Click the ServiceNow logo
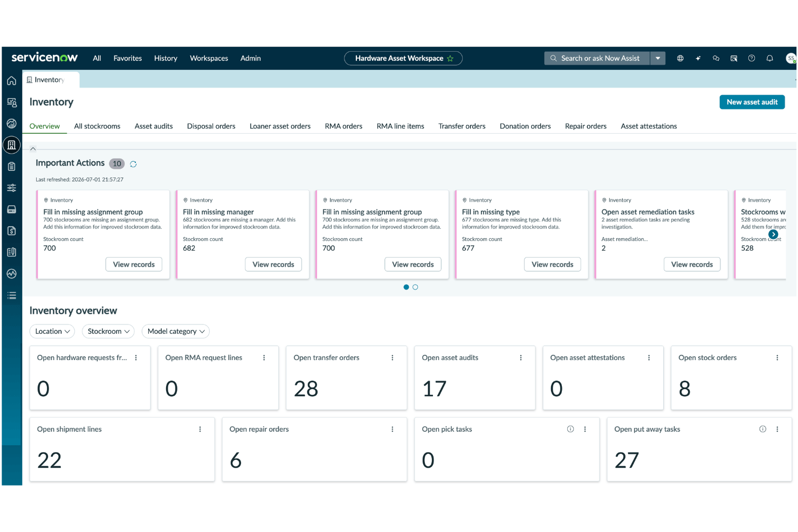The width and height of the screenshot is (798, 532). [x=45, y=57]
